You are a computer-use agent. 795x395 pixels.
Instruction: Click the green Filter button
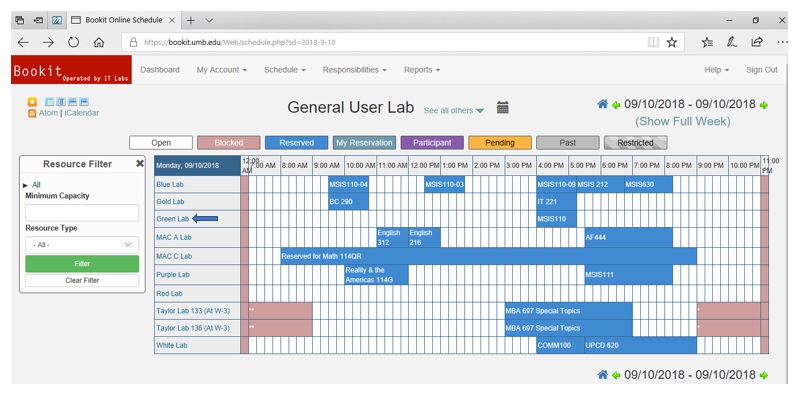(82, 264)
